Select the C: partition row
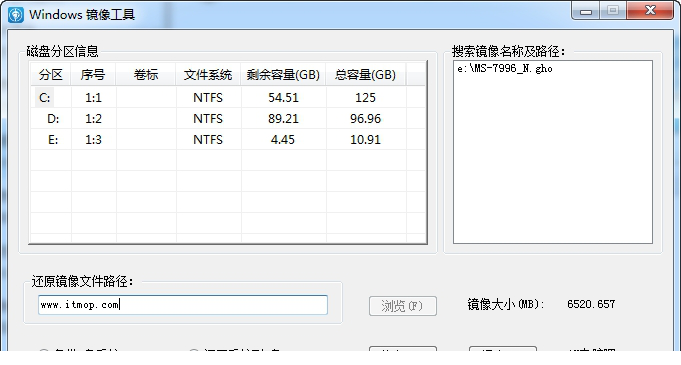Image resolution: width=681 pixels, height=365 pixels. click(x=228, y=97)
